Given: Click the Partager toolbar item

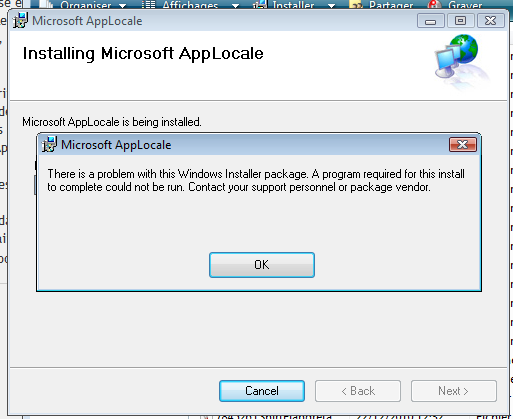Looking at the screenshot, I should click(x=391, y=5).
